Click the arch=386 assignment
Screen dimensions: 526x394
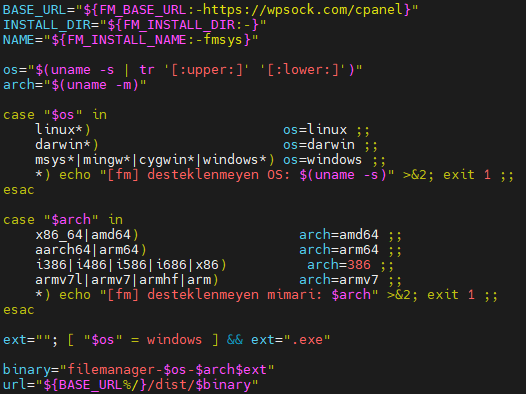(x=339, y=265)
